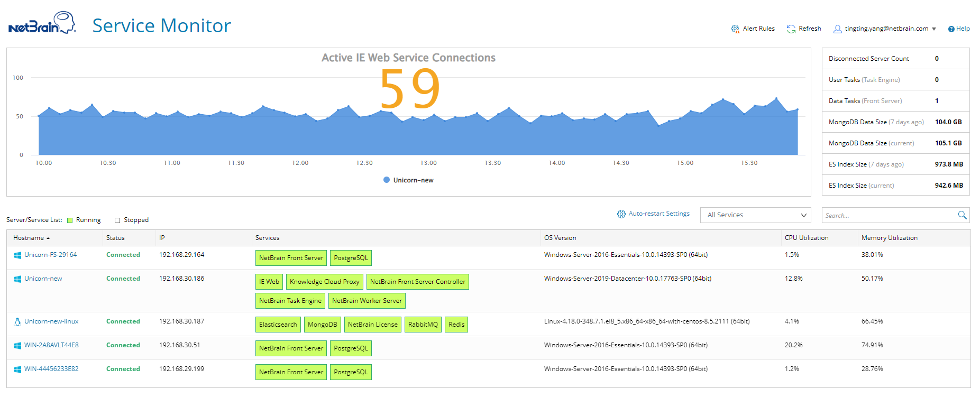Click the green Running legend square

pyautogui.click(x=70, y=220)
